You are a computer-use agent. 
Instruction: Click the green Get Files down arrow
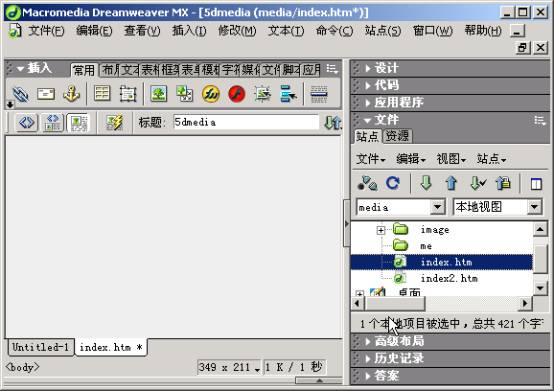(426, 183)
